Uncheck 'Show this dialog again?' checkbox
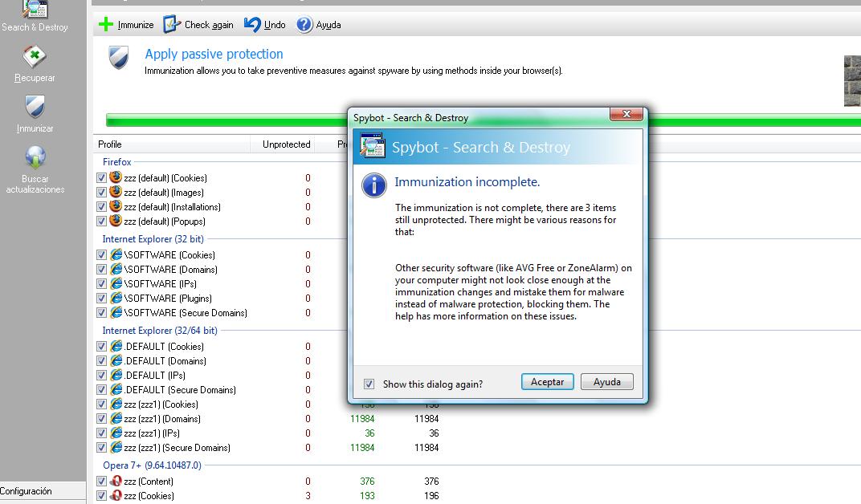Viewport: 861px width, 504px height. 369,384
